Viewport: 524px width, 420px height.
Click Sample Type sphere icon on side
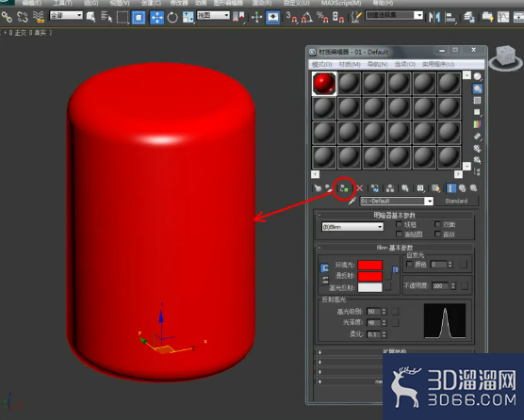pyautogui.click(x=478, y=77)
